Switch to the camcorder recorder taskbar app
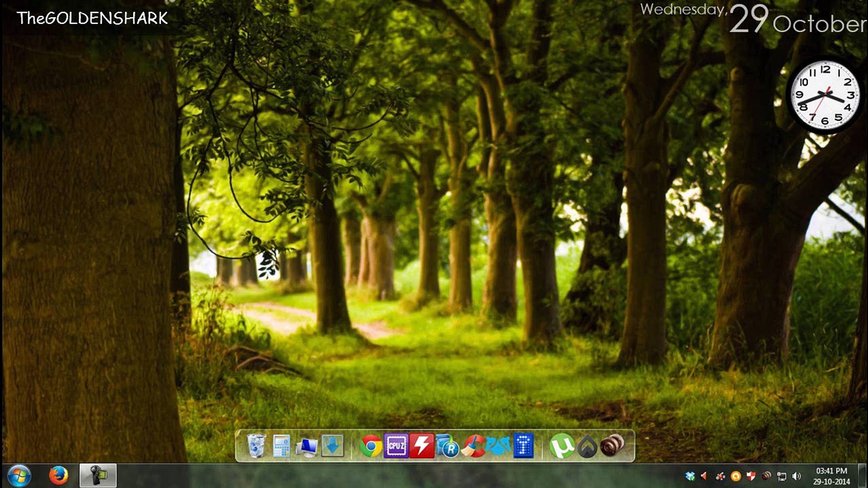This screenshot has height=488, width=868. (98, 475)
